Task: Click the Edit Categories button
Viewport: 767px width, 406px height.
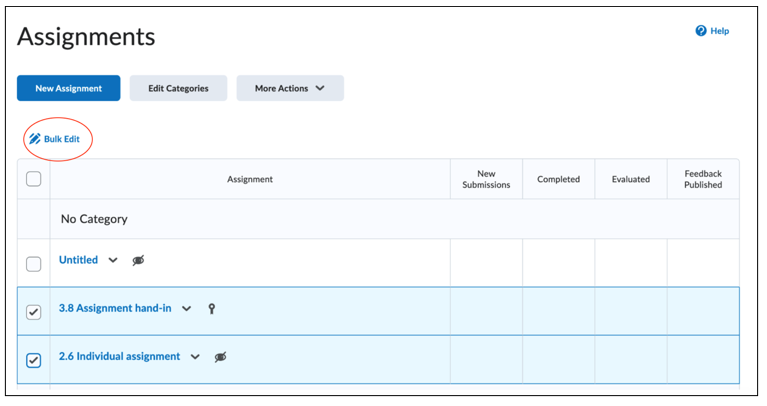Action: coord(178,88)
